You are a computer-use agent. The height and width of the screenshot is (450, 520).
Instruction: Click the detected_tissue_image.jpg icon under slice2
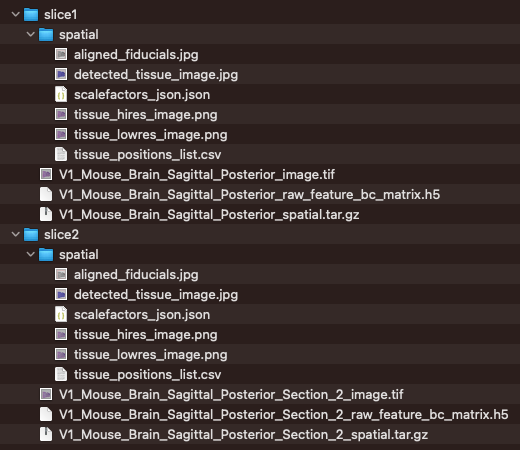[61, 294]
